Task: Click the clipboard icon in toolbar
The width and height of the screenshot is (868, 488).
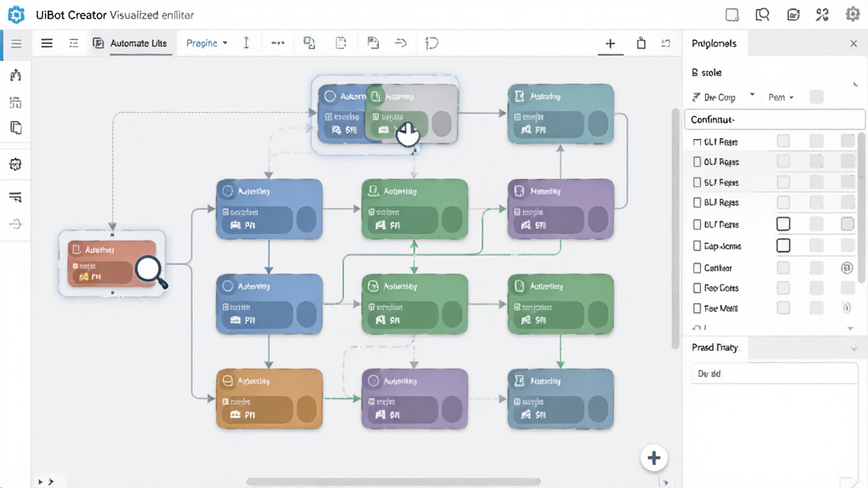Action: click(x=641, y=43)
